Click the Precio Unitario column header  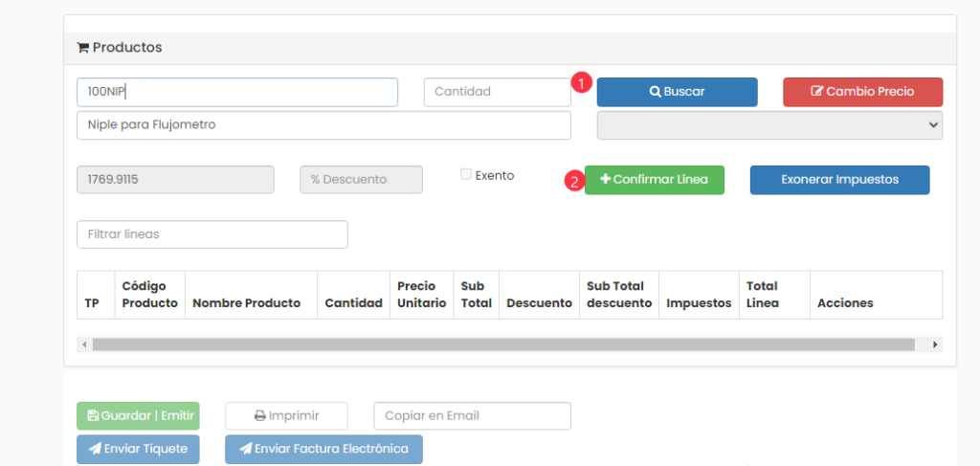422,295
